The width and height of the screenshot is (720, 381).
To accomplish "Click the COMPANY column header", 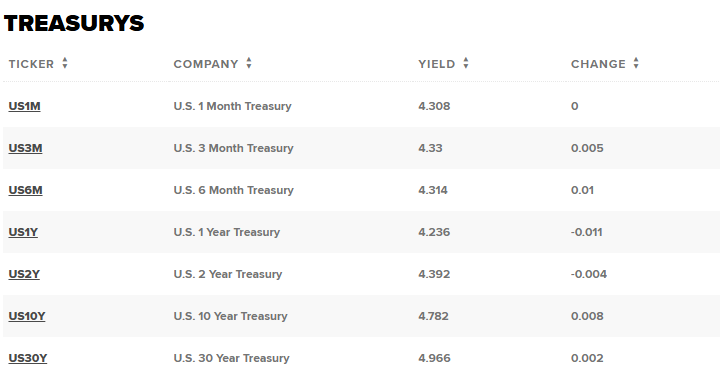I will [x=206, y=64].
